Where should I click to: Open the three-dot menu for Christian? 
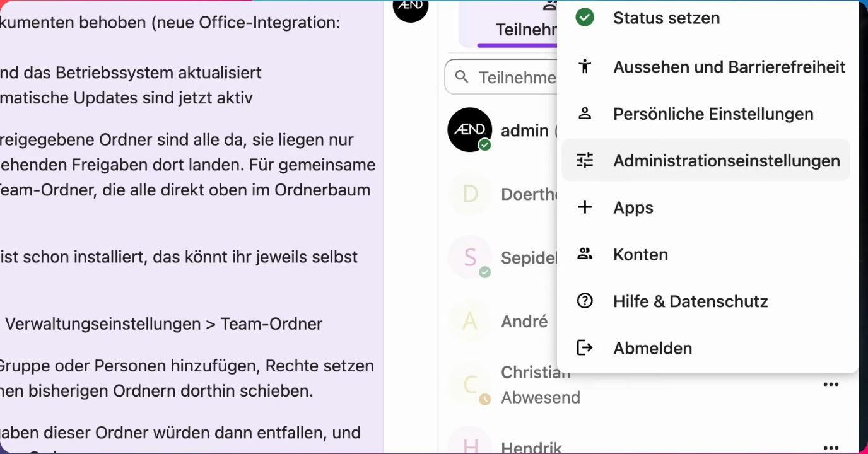tap(831, 385)
